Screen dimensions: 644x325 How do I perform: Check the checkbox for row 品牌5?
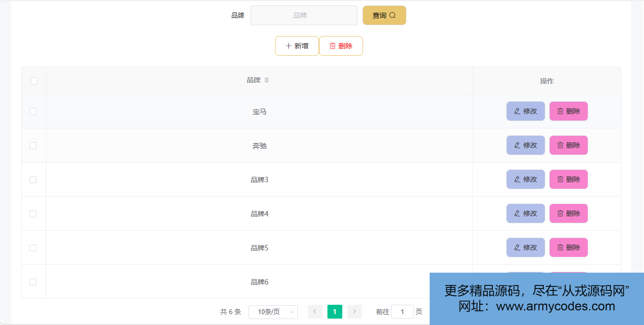(33, 248)
